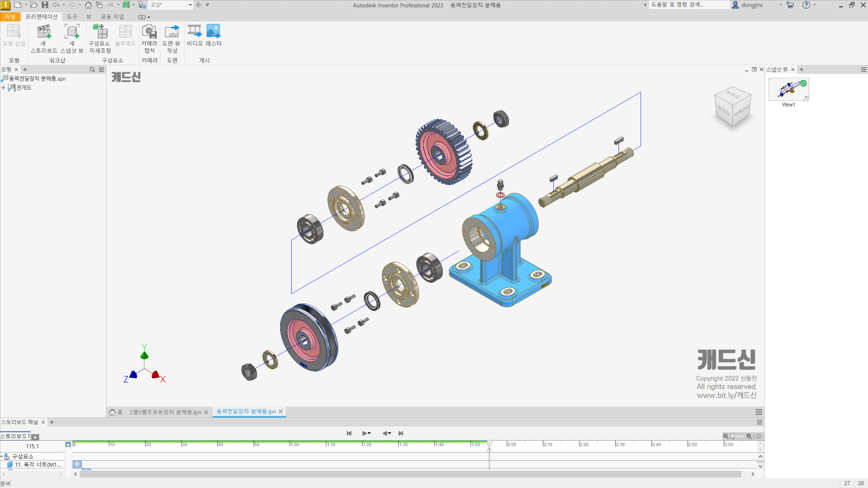Expand play options arrow beside Play button
This screenshot has height=488, width=868.
tap(369, 433)
